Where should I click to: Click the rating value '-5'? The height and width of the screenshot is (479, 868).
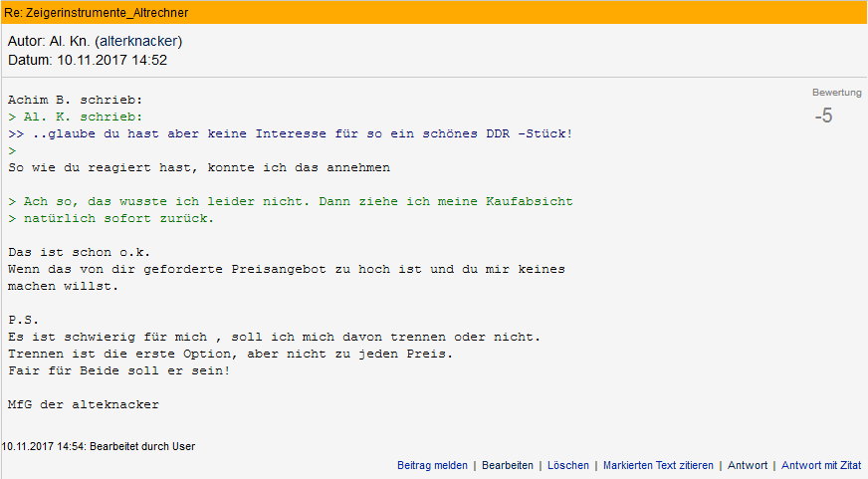[823, 116]
